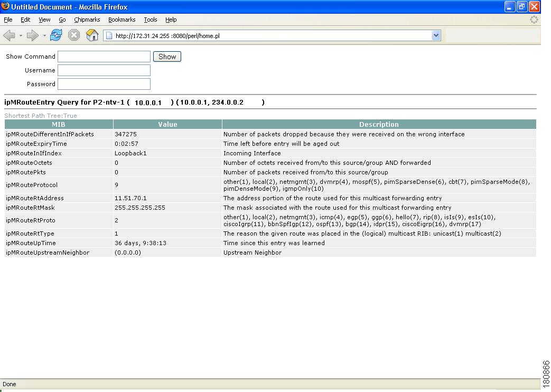Click the Forward navigation arrow
Image resolution: width=551 pixels, height=392 pixels.
[x=32, y=35]
